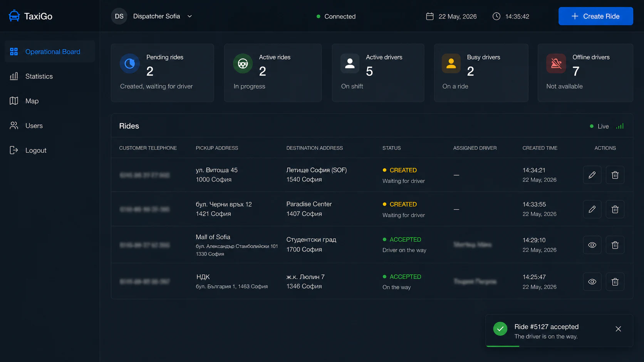Select the Pending rides card count
Screen dimensions: 644x362
tap(150, 71)
